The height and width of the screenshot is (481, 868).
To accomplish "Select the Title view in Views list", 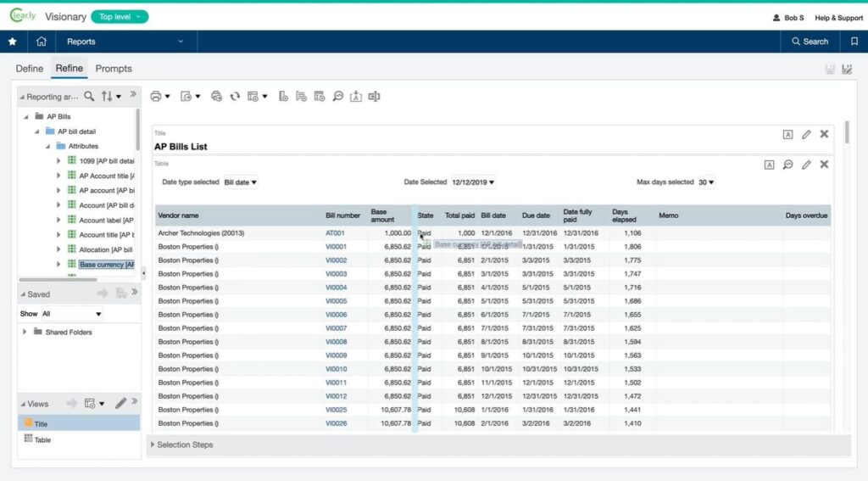I will (x=79, y=423).
